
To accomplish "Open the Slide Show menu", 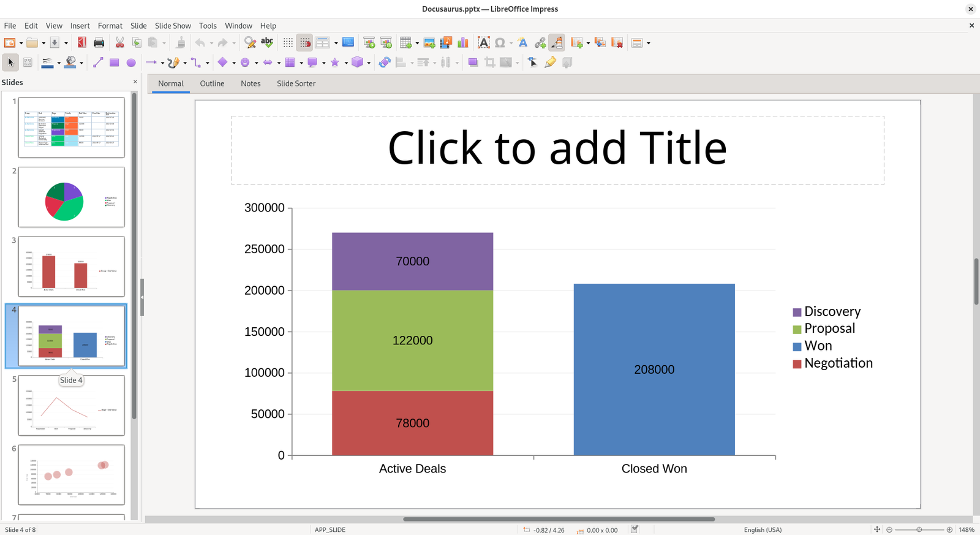I will [x=173, y=26].
